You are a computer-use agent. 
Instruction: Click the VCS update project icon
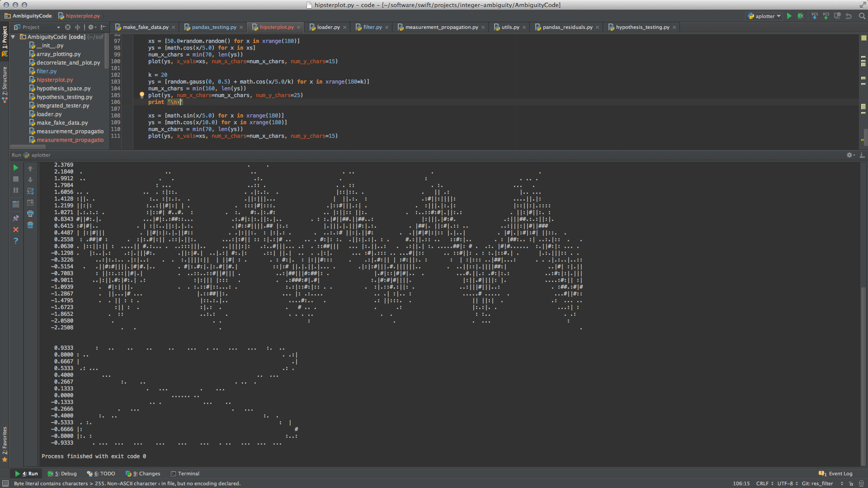tap(815, 16)
